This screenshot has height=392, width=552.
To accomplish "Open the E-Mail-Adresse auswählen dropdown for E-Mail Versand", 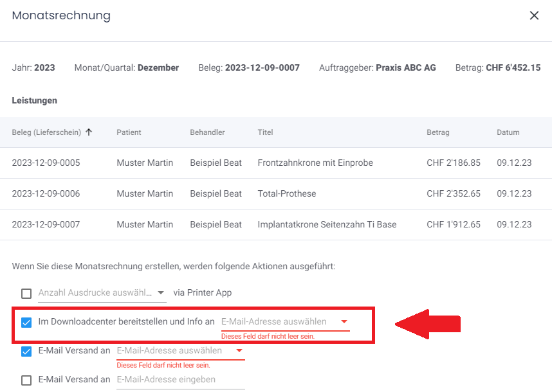I will click(238, 351).
